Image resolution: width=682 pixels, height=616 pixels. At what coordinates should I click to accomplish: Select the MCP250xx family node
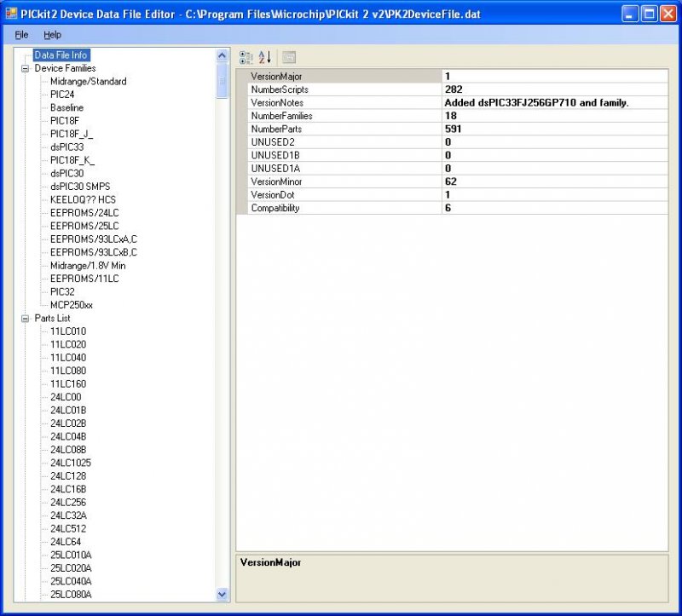(72, 305)
